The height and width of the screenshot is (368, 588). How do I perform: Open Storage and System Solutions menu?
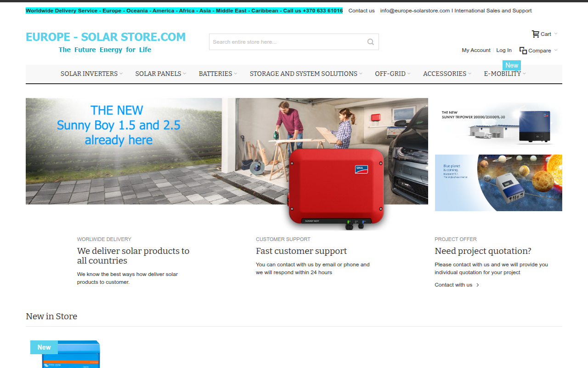(x=304, y=74)
